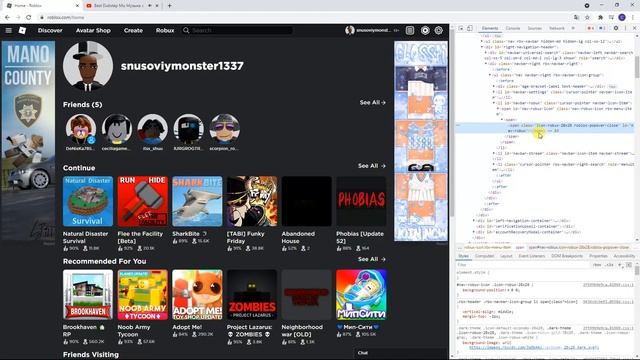Collapse the navbar-robux li node

point(493,103)
